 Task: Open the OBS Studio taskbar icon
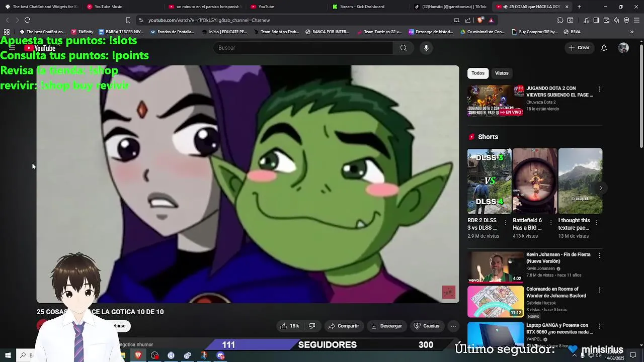154,355
